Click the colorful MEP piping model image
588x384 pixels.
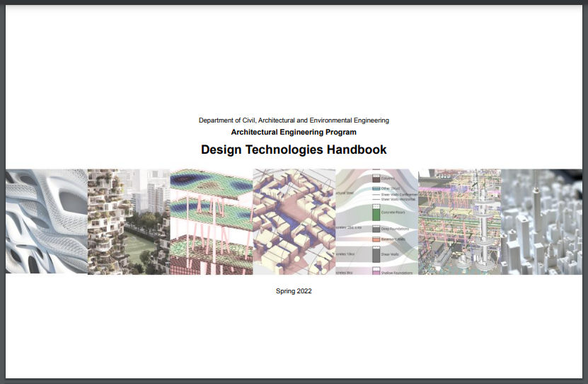459,222
